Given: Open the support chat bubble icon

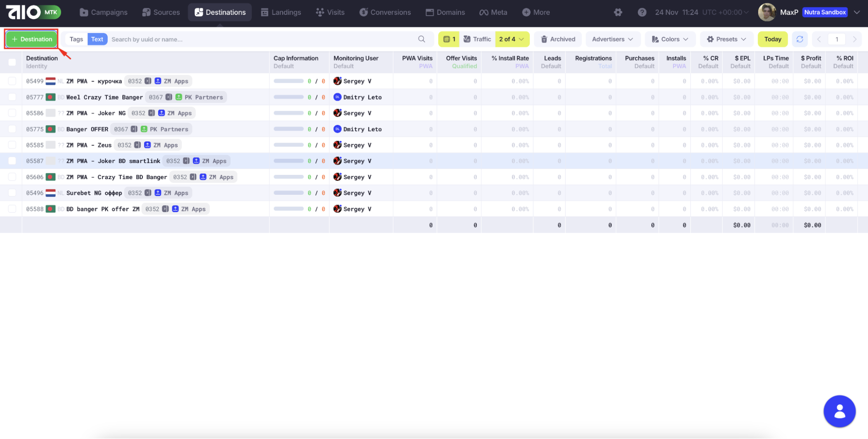Looking at the screenshot, I should point(839,411).
